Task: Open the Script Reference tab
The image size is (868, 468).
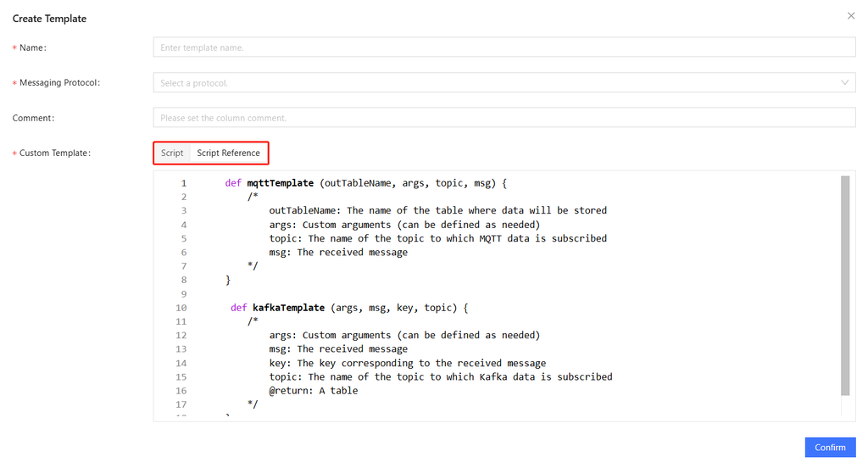Action: [x=228, y=153]
